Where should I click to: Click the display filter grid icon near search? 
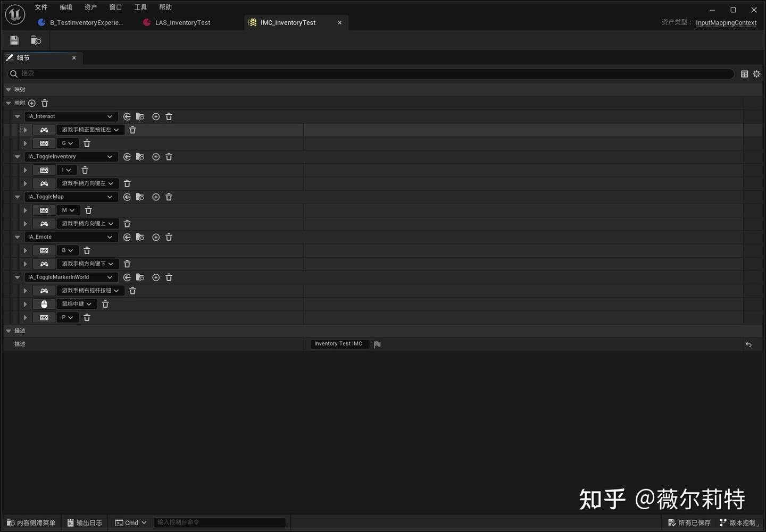tap(744, 74)
